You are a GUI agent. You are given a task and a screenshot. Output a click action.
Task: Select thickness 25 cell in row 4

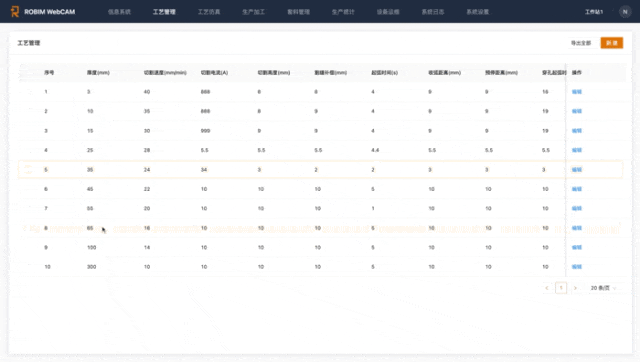point(90,150)
